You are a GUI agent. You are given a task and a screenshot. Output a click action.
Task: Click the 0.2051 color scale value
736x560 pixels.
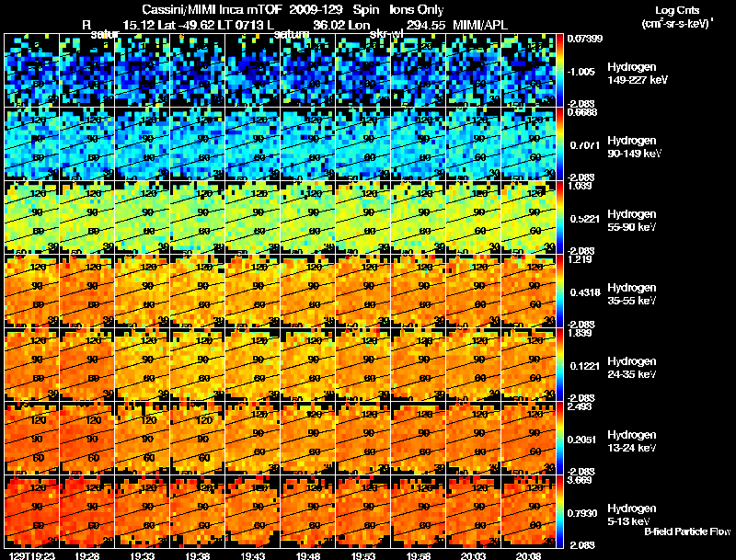(584, 440)
